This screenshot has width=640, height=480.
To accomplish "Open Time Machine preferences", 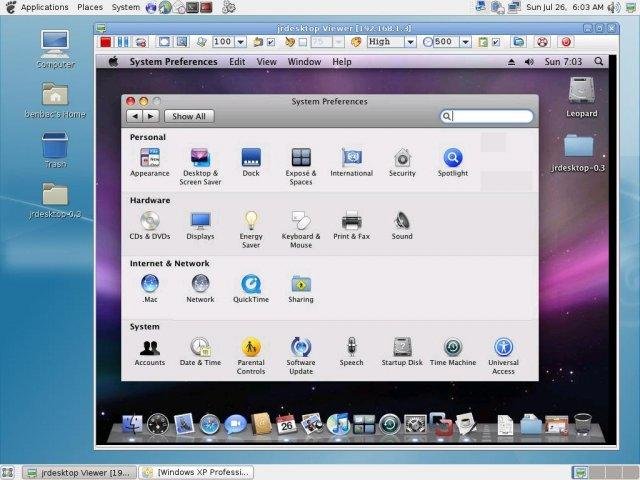I will (453, 352).
